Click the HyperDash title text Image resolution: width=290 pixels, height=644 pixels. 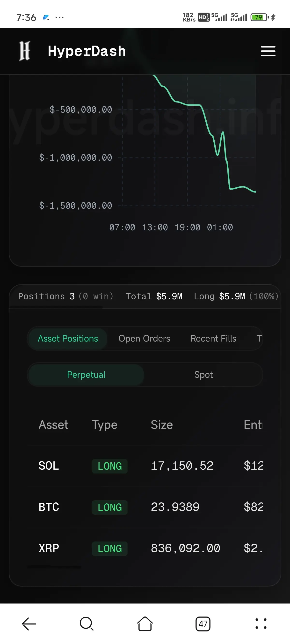click(87, 51)
